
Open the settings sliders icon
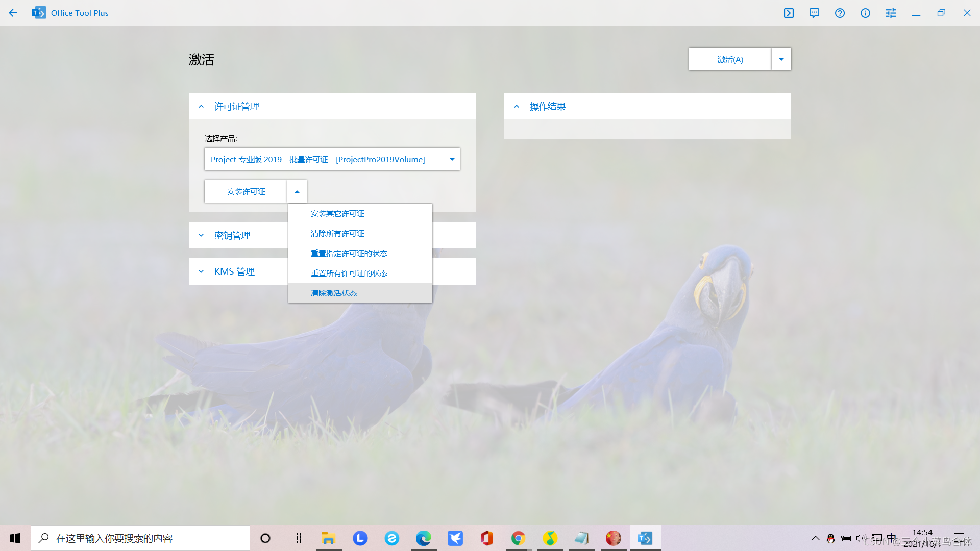[891, 13]
